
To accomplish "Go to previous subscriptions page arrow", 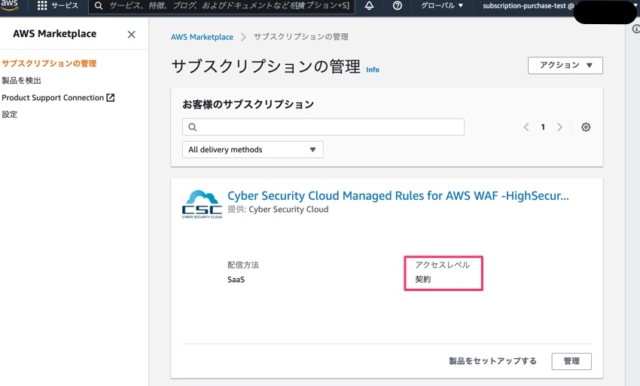I will coord(526,127).
